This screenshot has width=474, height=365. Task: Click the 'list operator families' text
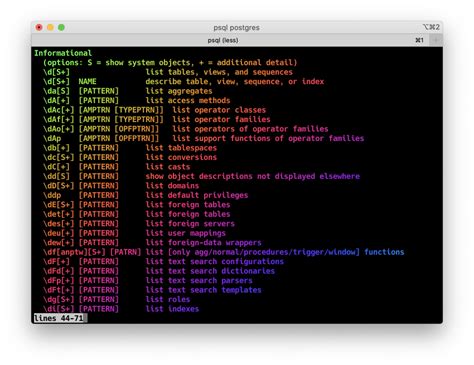(221, 119)
